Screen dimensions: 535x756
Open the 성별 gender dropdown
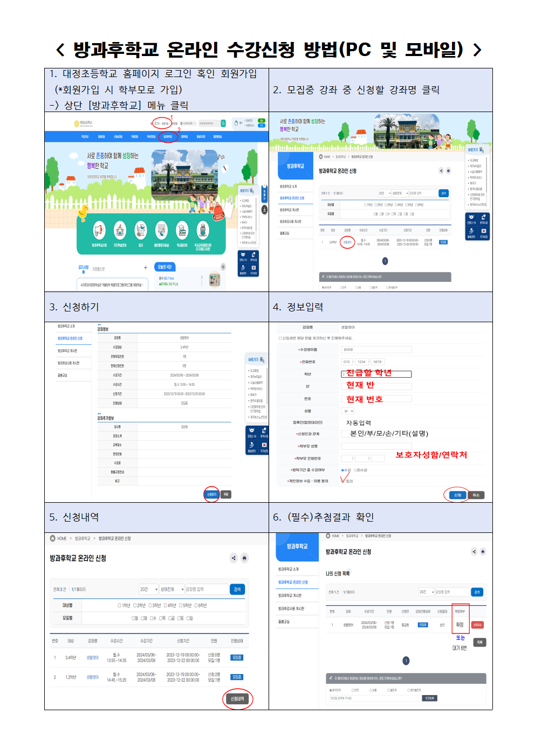coord(348,411)
